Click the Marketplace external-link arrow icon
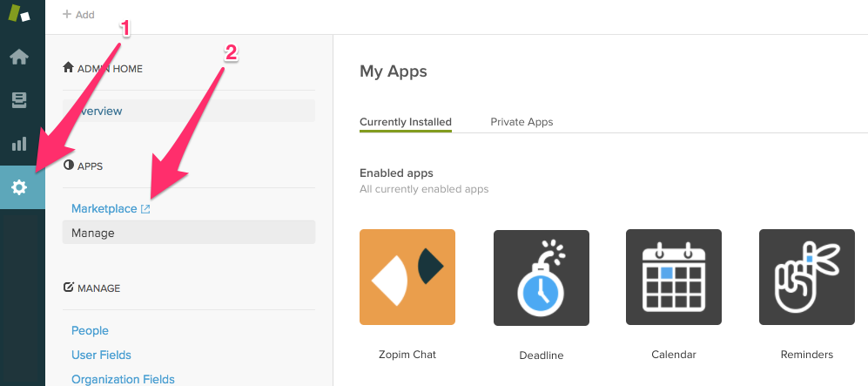Viewport: 868px width, 386px height. click(145, 209)
